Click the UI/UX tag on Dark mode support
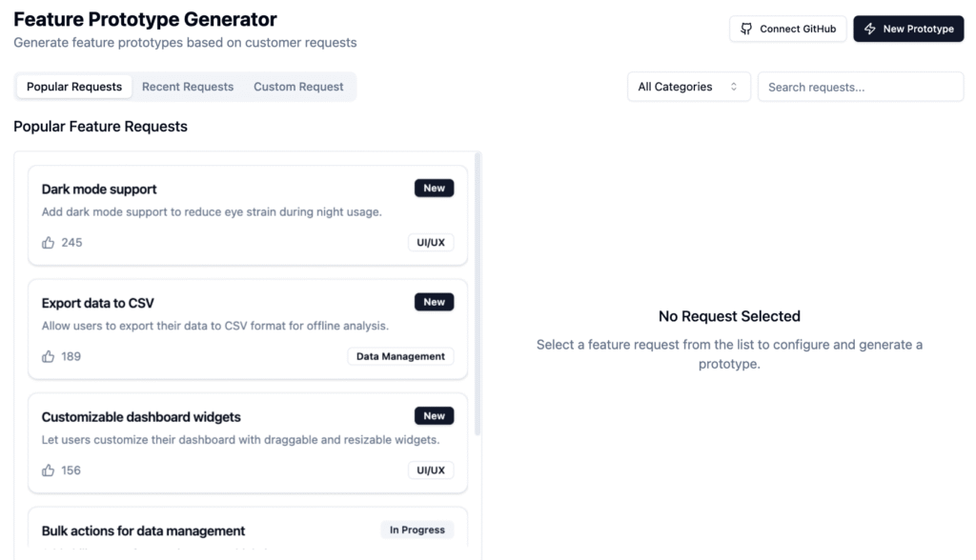 point(431,242)
